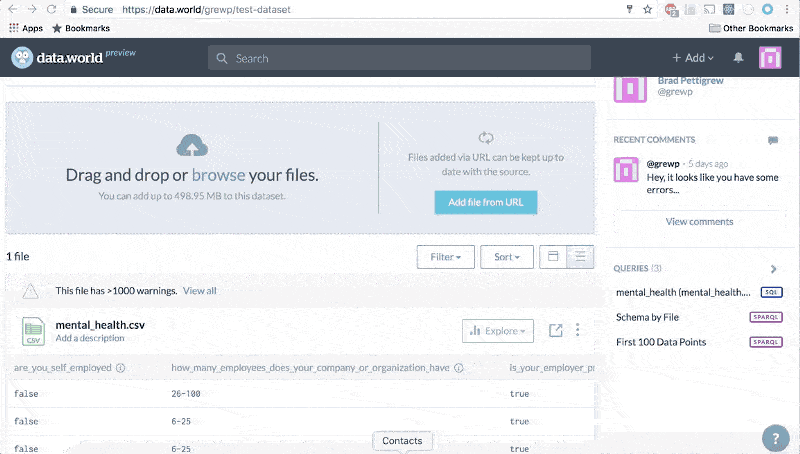Screen dimensions: 800x454
Task: Open the Chrome Apps shortcut
Action: [26, 28]
